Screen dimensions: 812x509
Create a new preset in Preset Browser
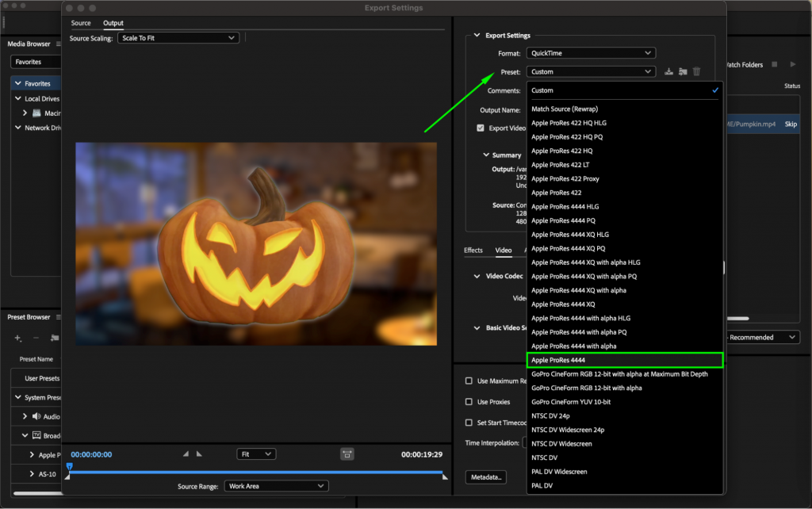pyautogui.click(x=17, y=337)
